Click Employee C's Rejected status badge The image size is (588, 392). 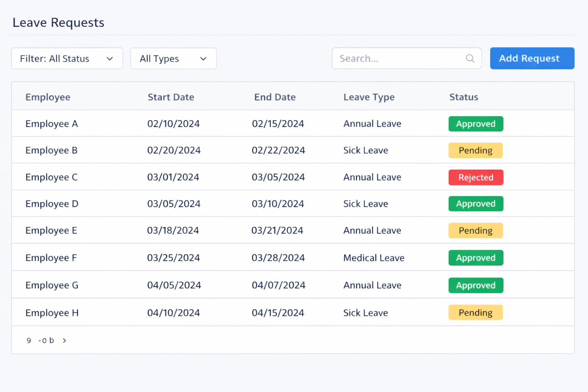point(475,178)
